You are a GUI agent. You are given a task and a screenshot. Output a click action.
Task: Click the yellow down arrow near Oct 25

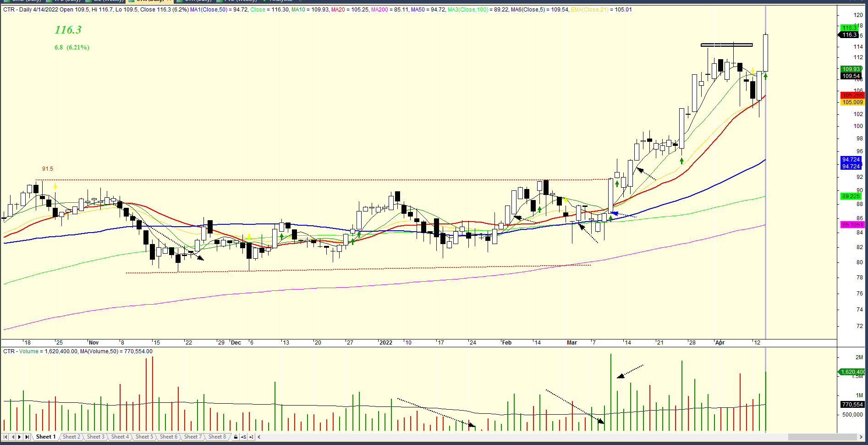pos(55,187)
